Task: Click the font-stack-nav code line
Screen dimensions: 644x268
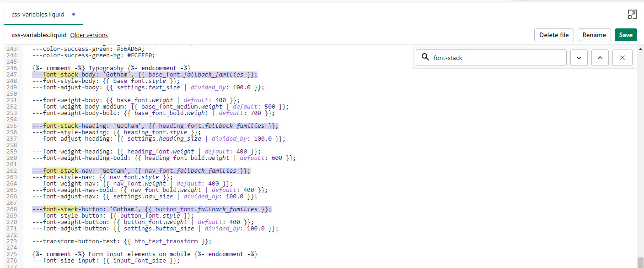Action: tap(141, 171)
